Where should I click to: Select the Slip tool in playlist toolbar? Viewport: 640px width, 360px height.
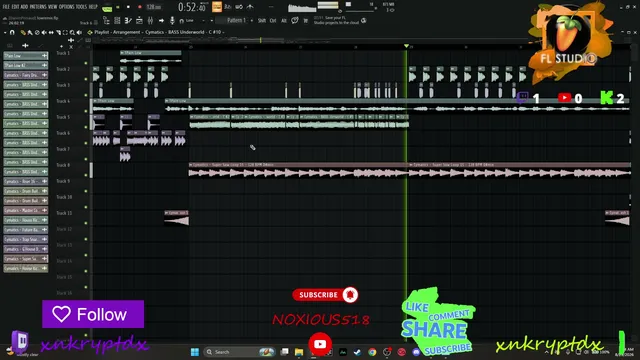pyautogui.click(x=51, y=32)
